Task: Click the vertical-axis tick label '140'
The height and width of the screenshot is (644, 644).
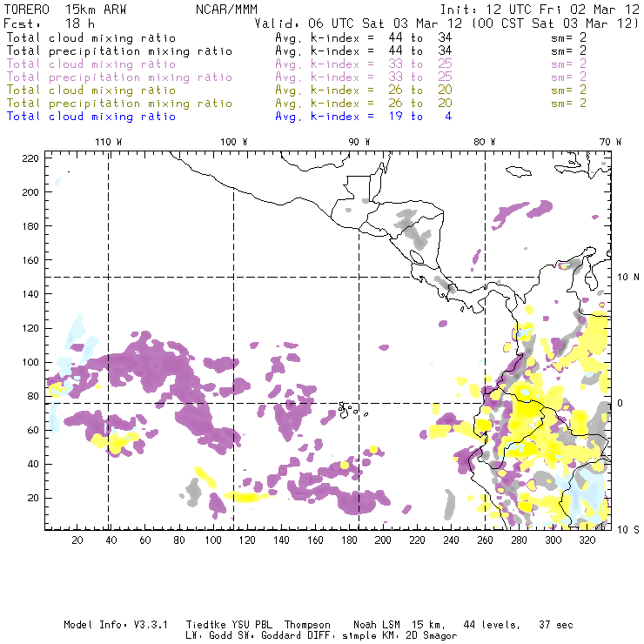Action: 30,294
